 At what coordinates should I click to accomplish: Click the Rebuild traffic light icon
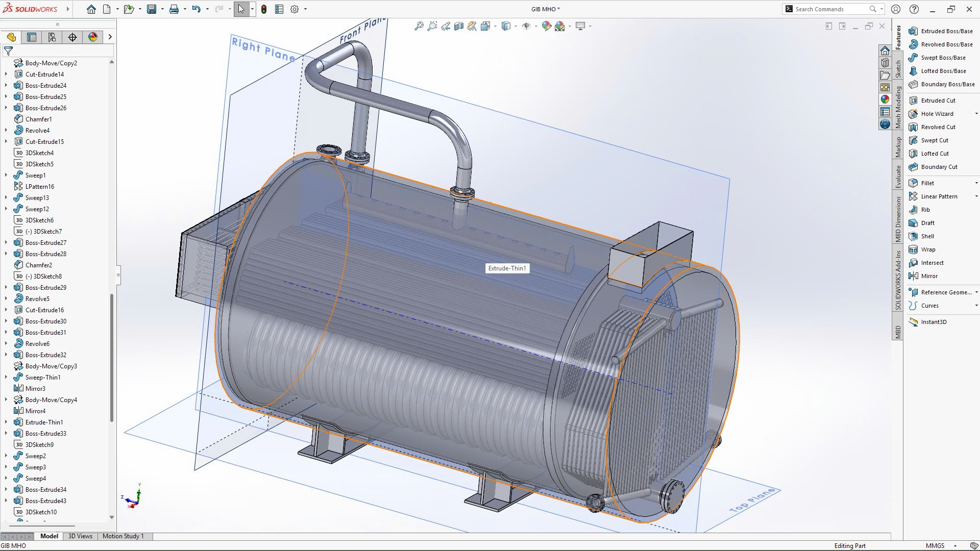click(264, 9)
